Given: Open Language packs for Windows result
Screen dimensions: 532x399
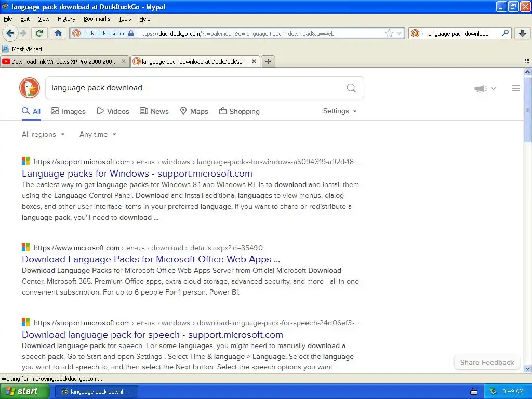Looking at the screenshot, I should tap(137, 174).
